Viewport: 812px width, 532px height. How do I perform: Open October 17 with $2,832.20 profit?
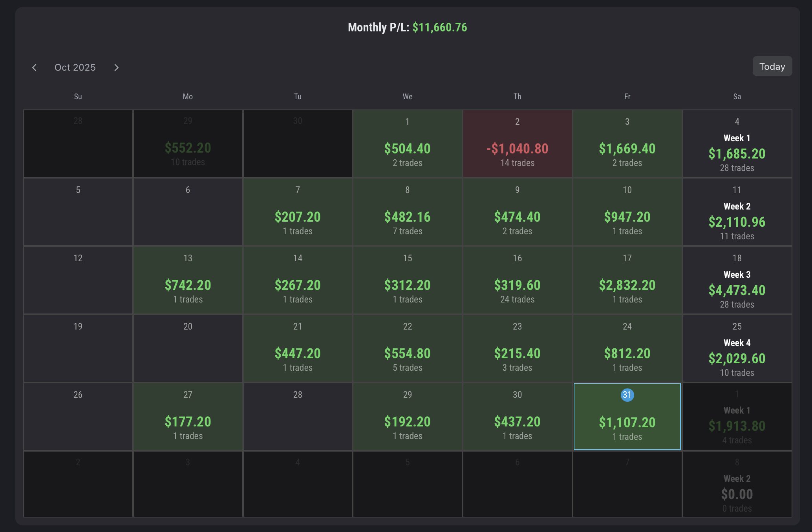coord(627,280)
